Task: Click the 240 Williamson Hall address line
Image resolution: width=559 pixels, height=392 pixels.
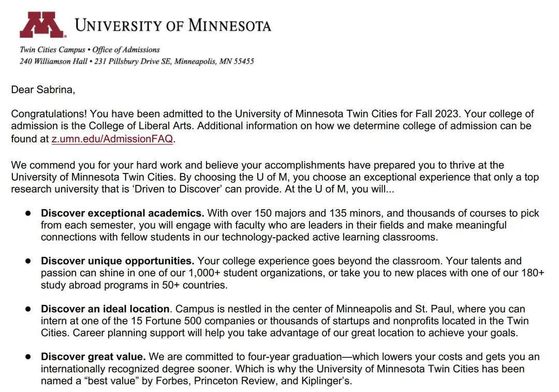Action: [137, 61]
